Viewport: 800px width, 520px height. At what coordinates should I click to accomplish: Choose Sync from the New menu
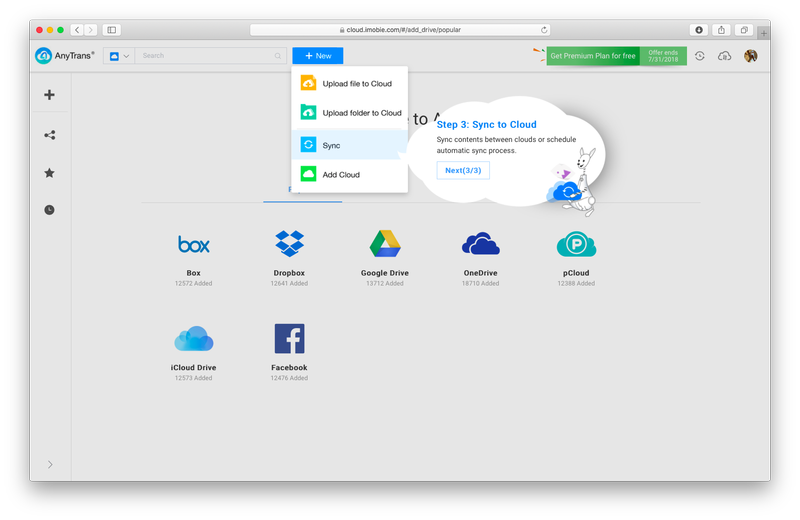[x=349, y=145]
